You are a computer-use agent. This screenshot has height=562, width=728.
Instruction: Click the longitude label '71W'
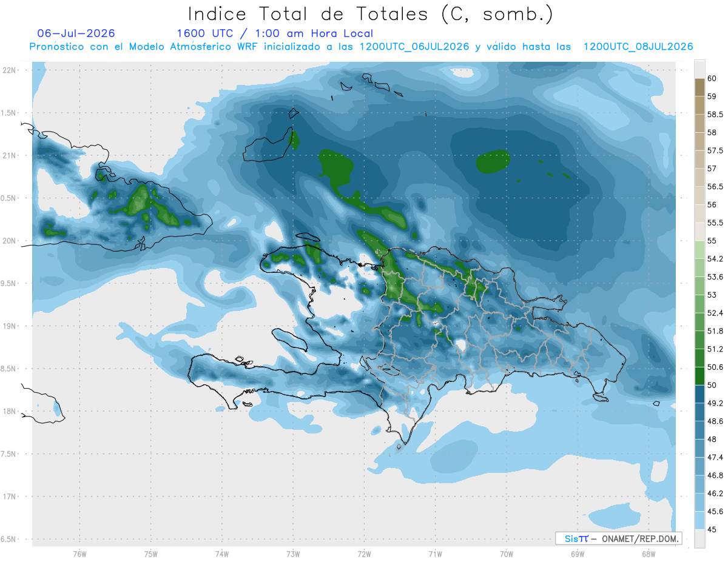coord(435,554)
